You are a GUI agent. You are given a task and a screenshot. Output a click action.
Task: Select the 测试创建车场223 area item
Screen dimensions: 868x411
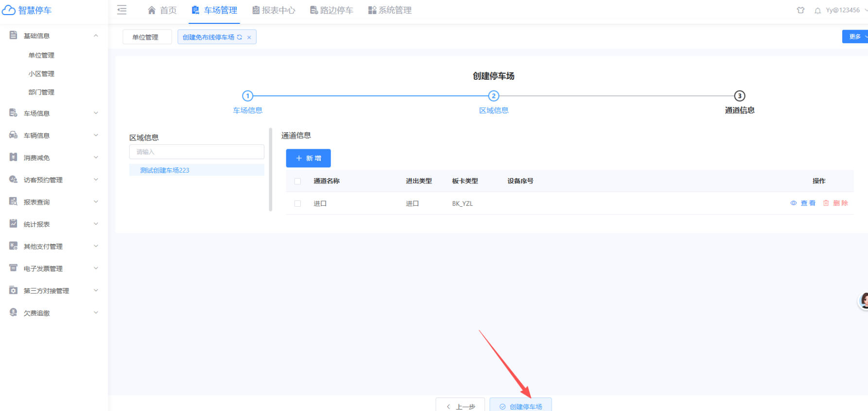coord(197,170)
